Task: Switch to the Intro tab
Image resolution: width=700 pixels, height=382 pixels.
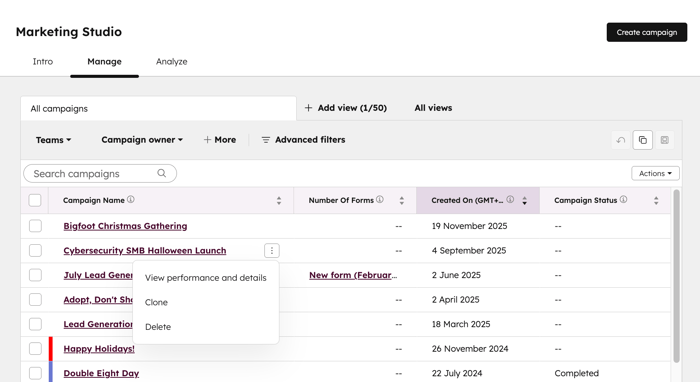Action: [43, 62]
